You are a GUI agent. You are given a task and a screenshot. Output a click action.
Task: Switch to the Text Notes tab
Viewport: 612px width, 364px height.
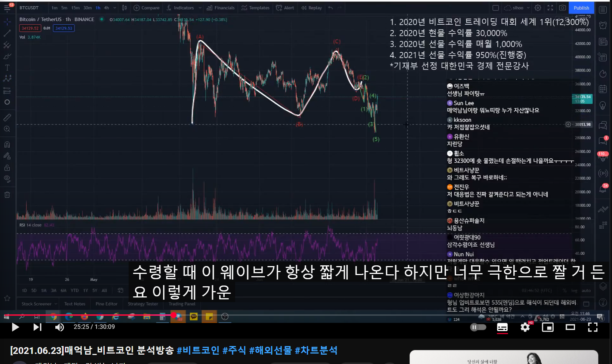pyautogui.click(x=75, y=304)
